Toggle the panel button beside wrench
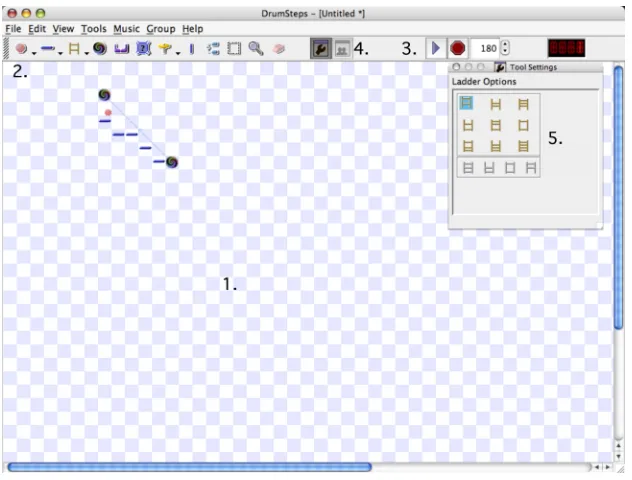Screen dimensions: 632x480 pyautogui.click(x=342, y=49)
